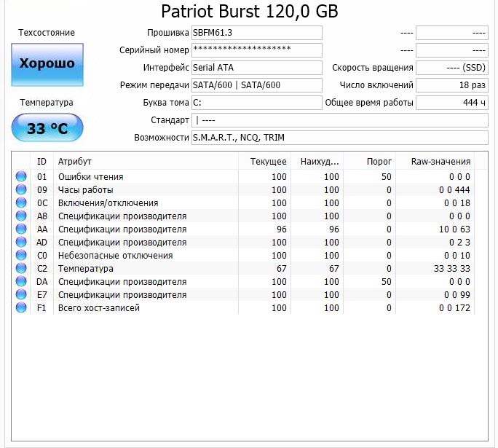
Task: Click the status circle in row 0C
Action: click(21, 203)
